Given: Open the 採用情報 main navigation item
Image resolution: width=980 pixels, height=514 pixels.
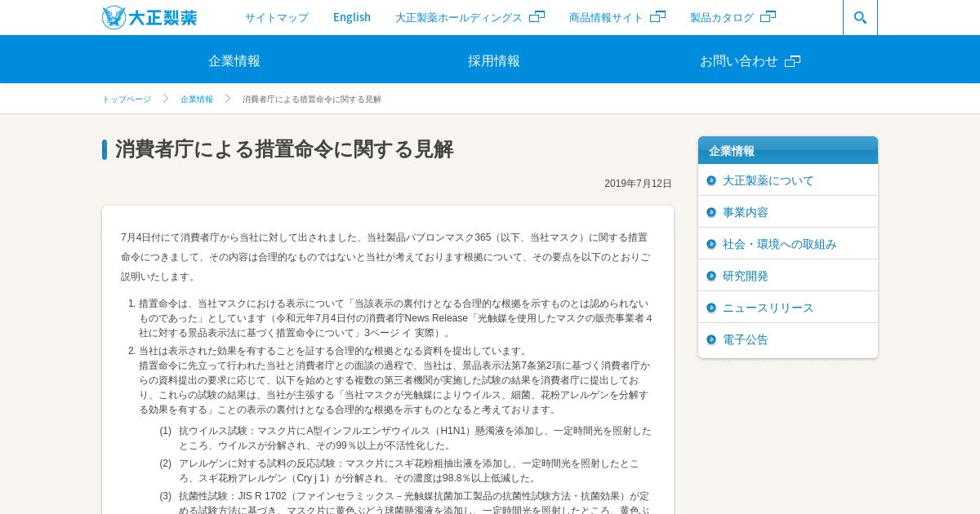Looking at the screenshot, I should 494,60.
